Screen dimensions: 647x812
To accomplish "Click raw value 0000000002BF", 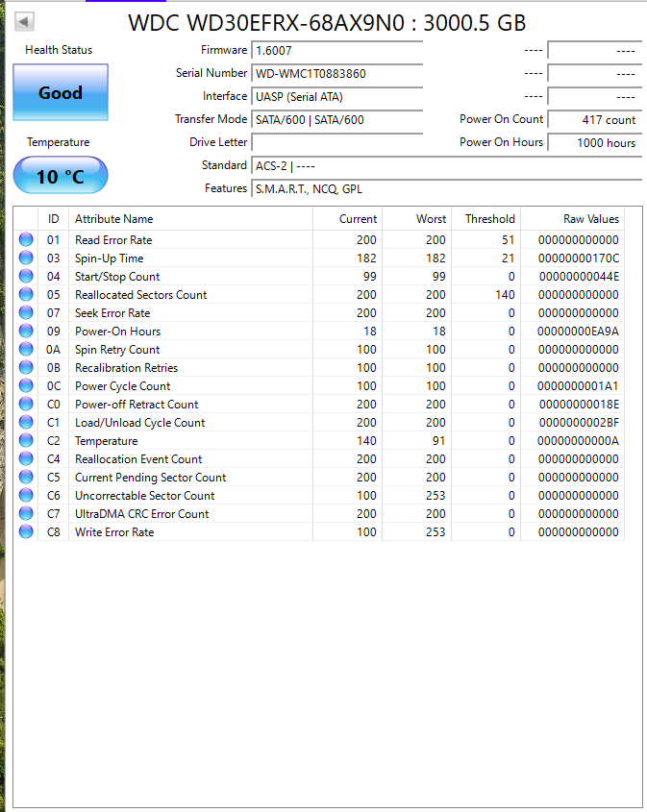I will [x=579, y=423].
